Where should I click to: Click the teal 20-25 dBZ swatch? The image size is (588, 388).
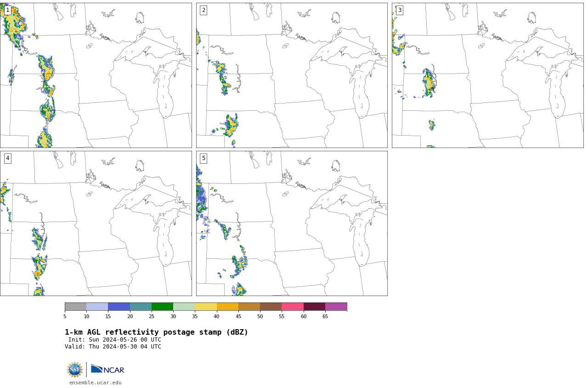pyautogui.click(x=141, y=307)
